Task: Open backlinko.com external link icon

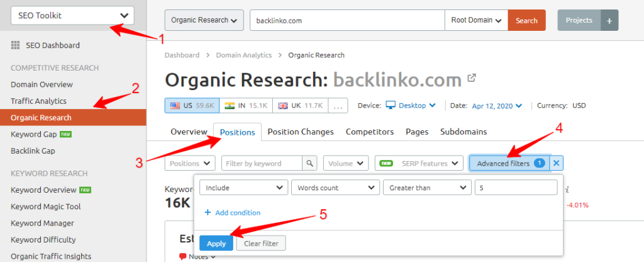Action: pyautogui.click(x=472, y=77)
